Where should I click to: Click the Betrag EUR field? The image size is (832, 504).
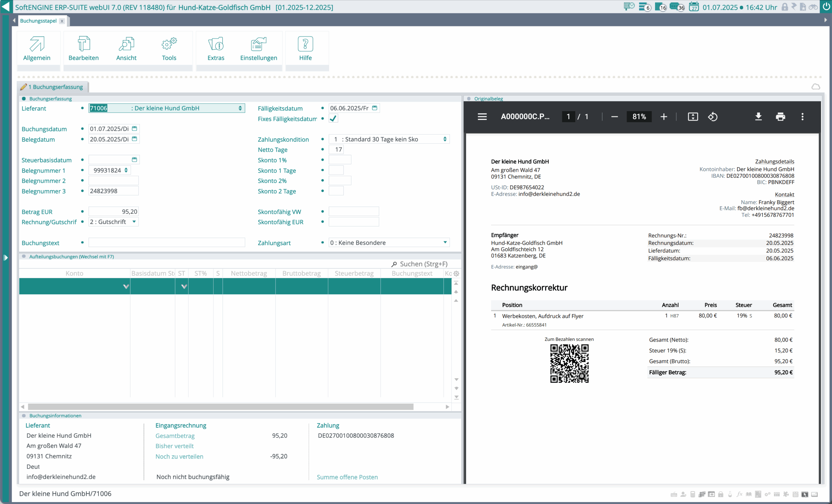(113, 211)
